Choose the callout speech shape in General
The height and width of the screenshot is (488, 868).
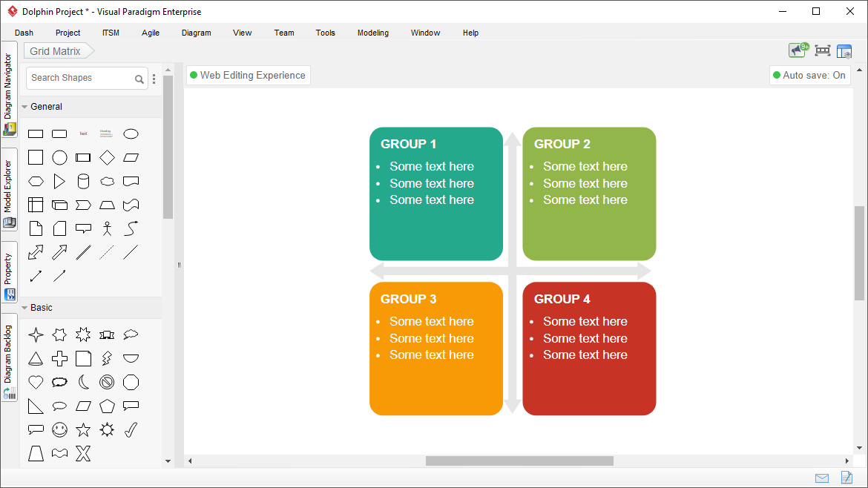(x=83, y=228)
